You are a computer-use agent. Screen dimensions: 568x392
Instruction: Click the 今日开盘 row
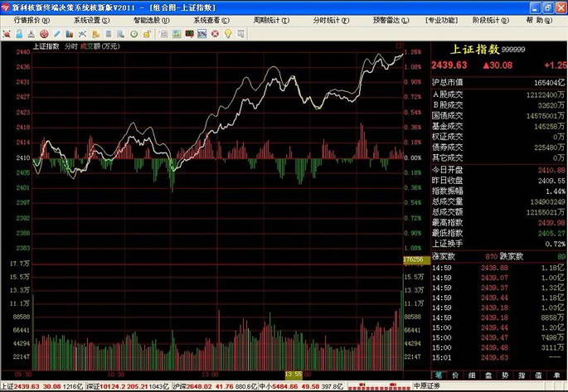498,170
